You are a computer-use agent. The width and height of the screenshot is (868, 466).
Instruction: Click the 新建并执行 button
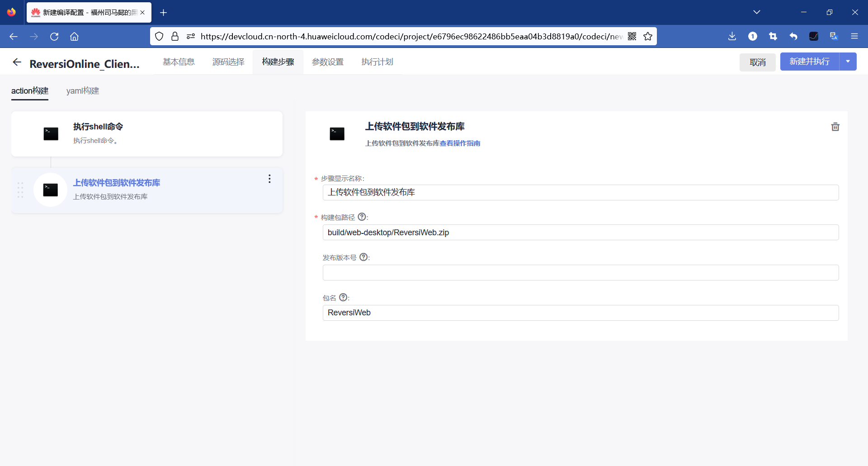810,62
